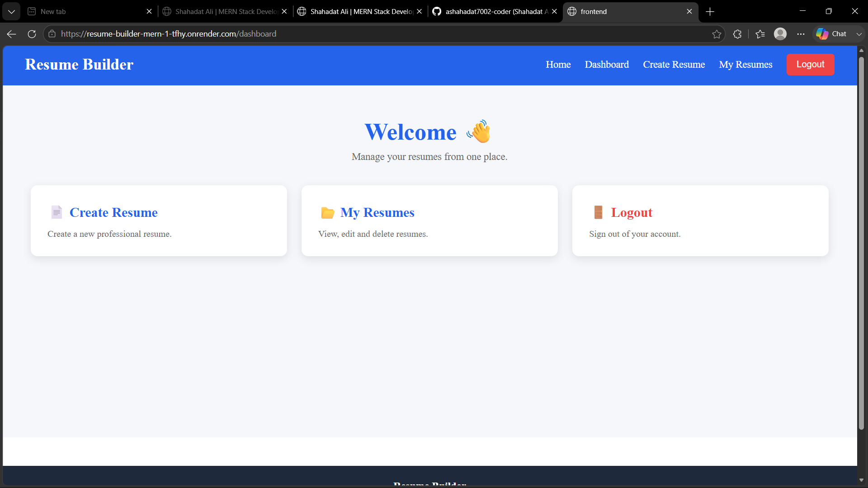Click the 'Manage your resumes from one place.' subtitle
This screenshot has height=488, width=868.
pyautogui.click(x=429, y=157)
